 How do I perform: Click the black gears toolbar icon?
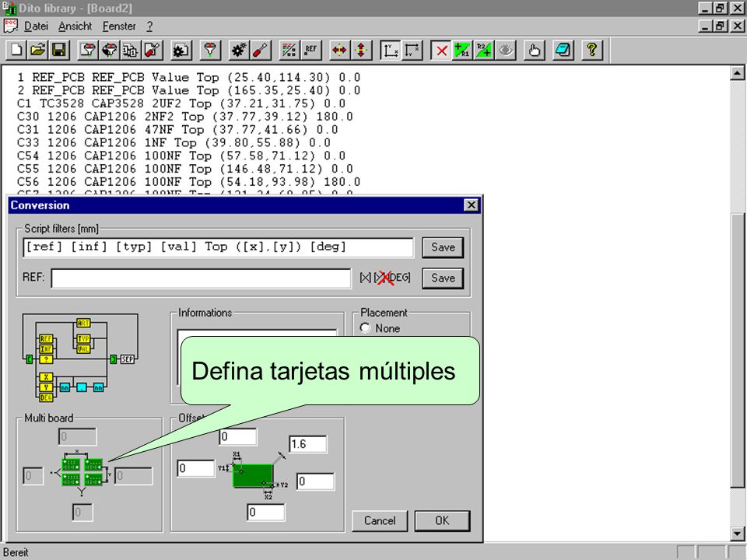pyautogui.click(x=239, y=50)
